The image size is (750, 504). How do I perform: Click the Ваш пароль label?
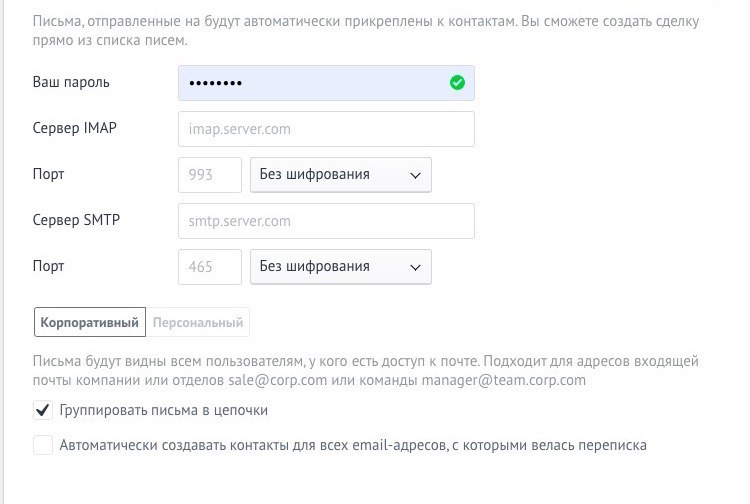(x=71, y=82)
